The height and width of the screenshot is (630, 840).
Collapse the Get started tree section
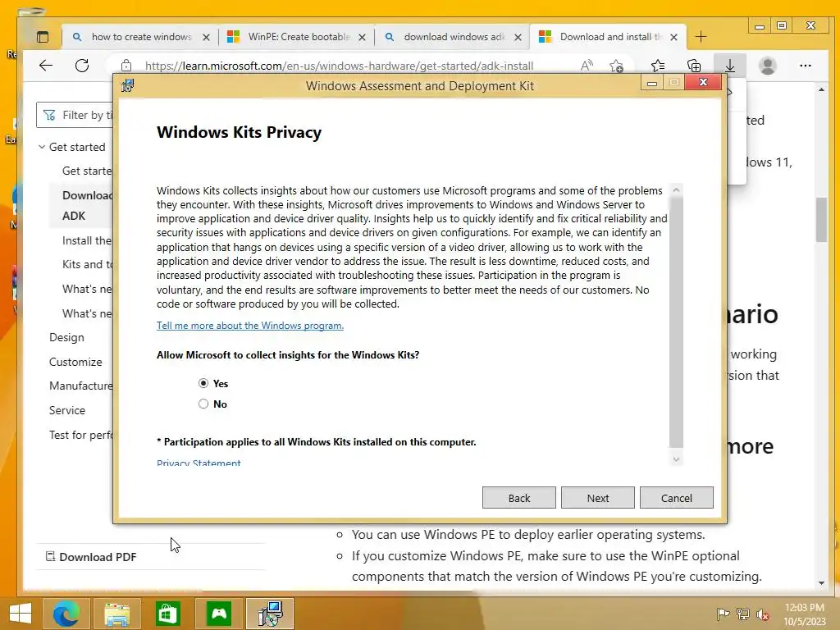[42, 146]
